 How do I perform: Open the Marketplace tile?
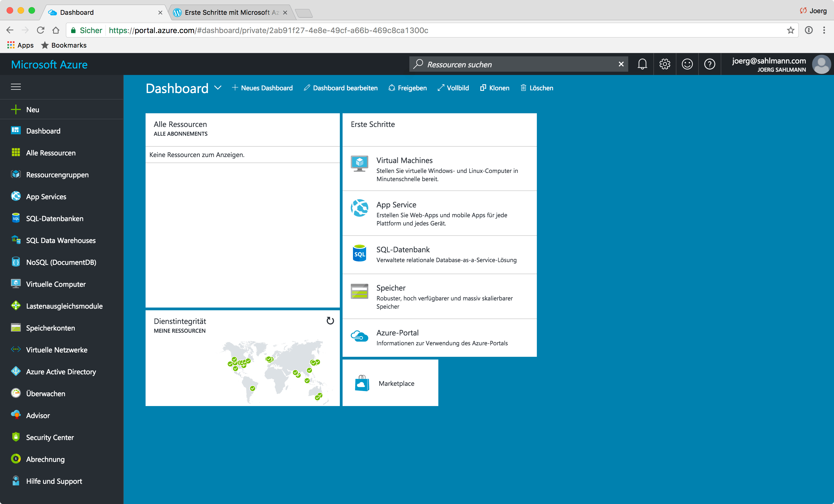tap(390, 383)
